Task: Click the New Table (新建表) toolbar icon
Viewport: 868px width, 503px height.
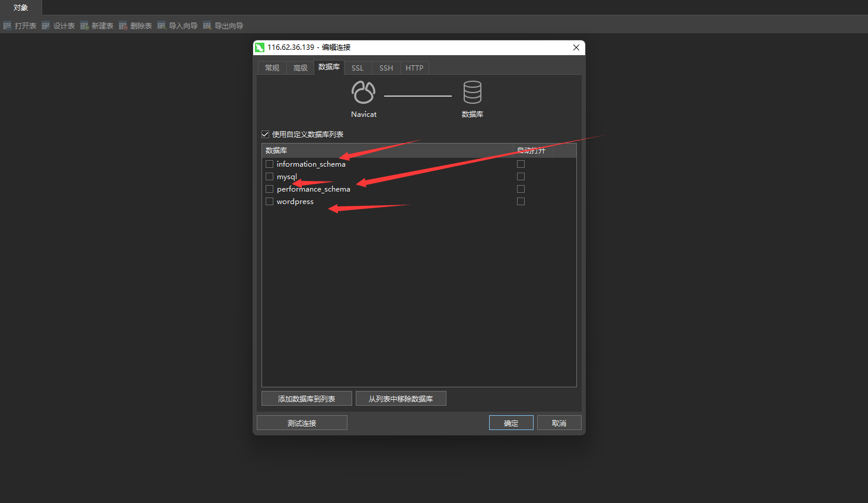Action: (x=84, y=26)
